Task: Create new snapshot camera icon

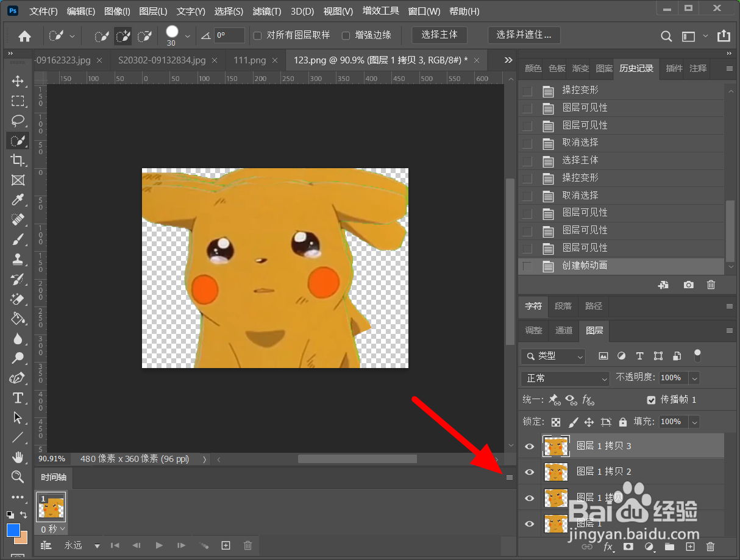Action: (x=689, y=285)
